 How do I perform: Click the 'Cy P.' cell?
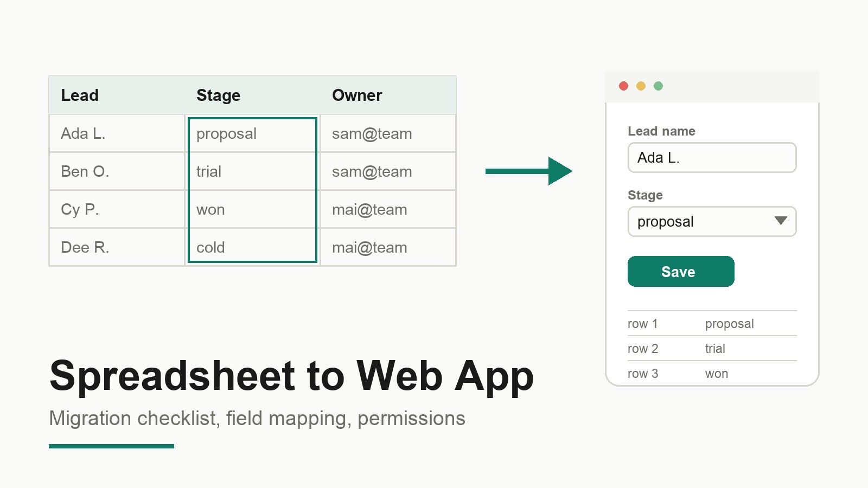coord(117,209)
